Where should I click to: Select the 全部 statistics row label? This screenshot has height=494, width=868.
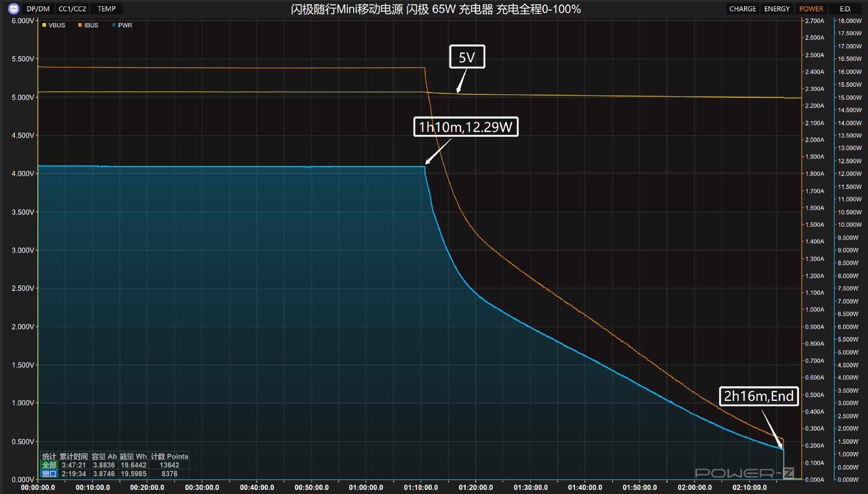click(49, 465)
